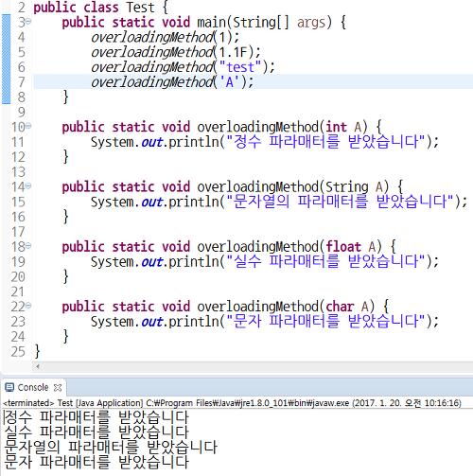The width and height of the screenshot is (473, 476).
Task: Click the closing brace on line 25
Action: 37,351
